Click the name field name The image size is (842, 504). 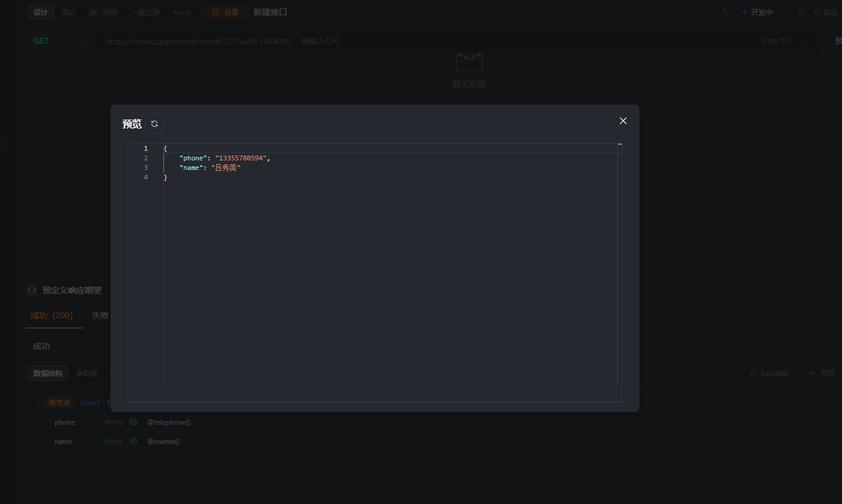(x=63, y=442)
